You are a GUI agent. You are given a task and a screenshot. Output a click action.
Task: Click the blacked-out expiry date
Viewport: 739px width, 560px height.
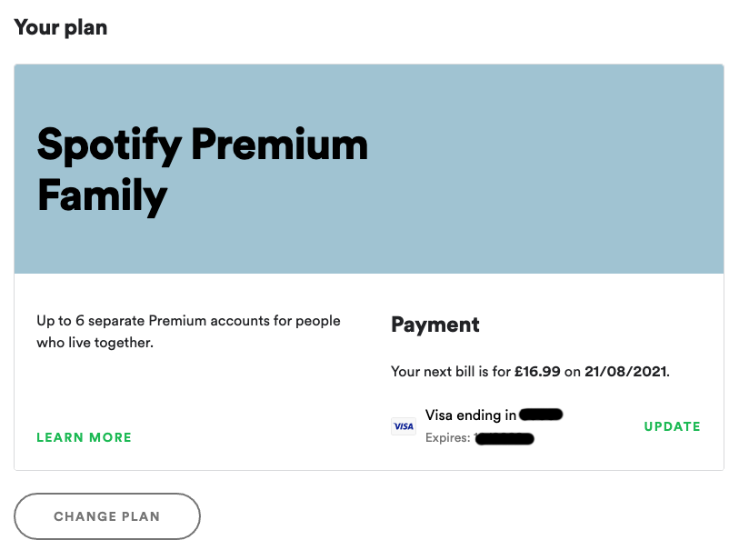click(504, 439)
